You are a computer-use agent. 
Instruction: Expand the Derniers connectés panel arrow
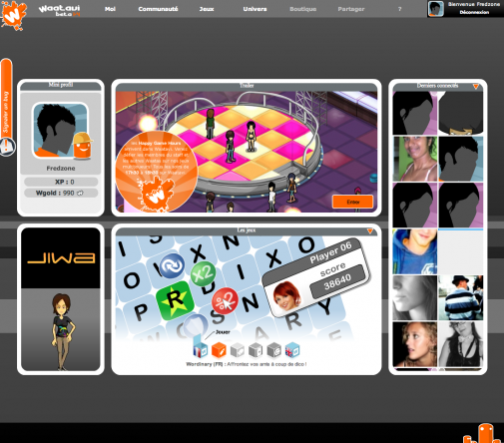tap(476, 87)
